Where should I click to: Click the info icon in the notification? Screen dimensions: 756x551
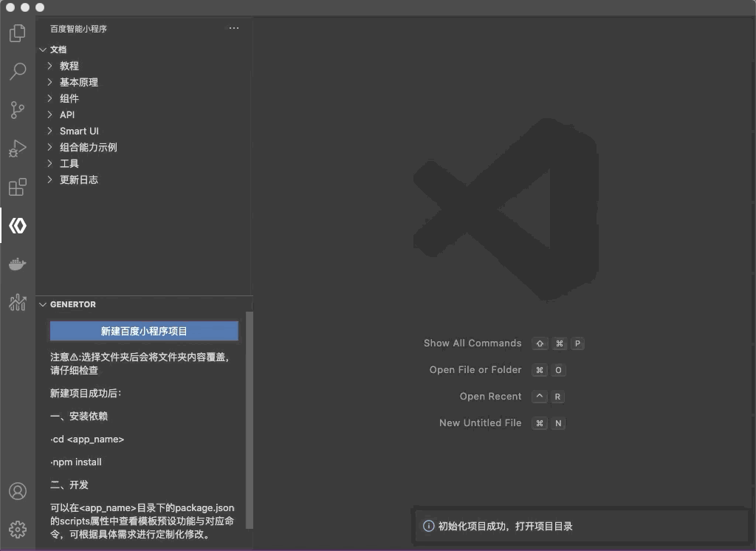click(x=428, y=526)
